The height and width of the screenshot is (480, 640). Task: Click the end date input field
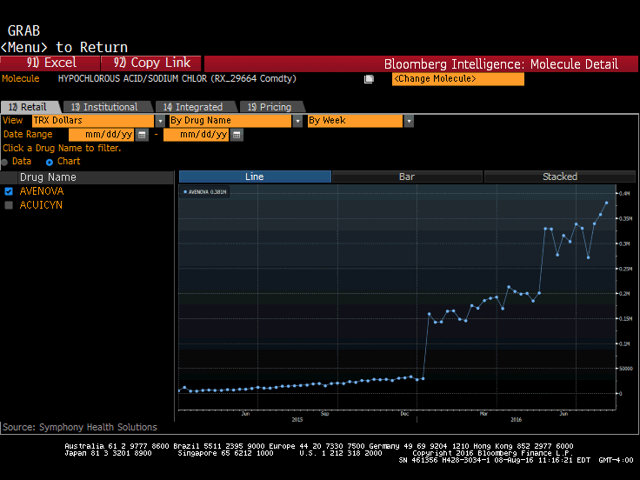[196, 135]
